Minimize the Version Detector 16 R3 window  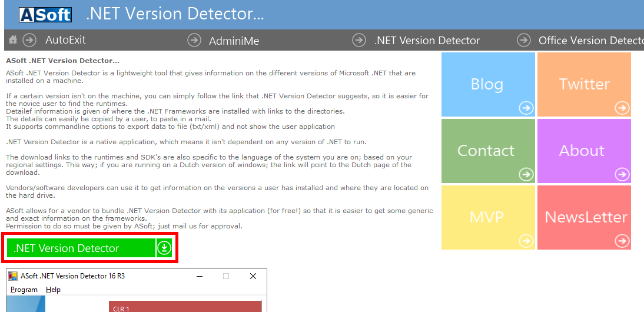click(199, 276)
